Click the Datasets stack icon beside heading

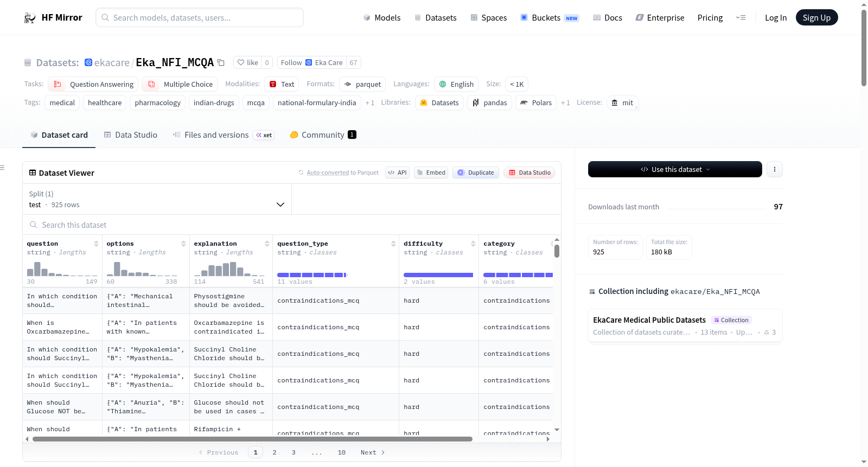[28, 63]
